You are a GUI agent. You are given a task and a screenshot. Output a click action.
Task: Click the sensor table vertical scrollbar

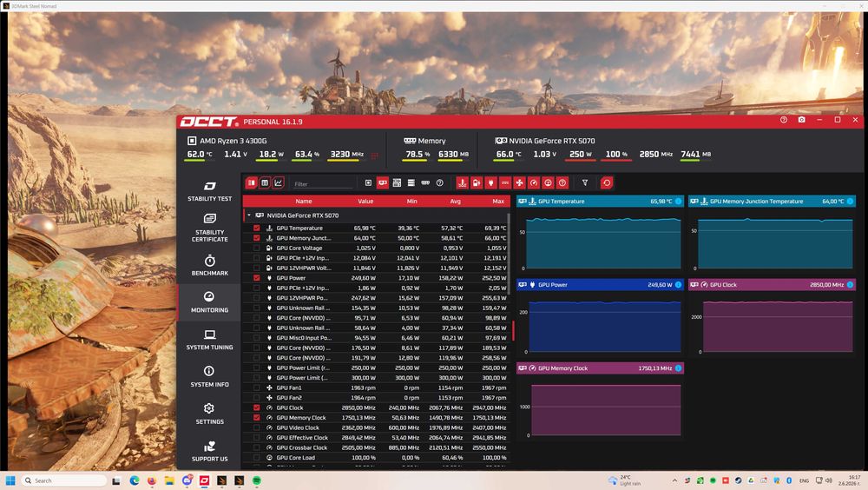tap(508, 252)
